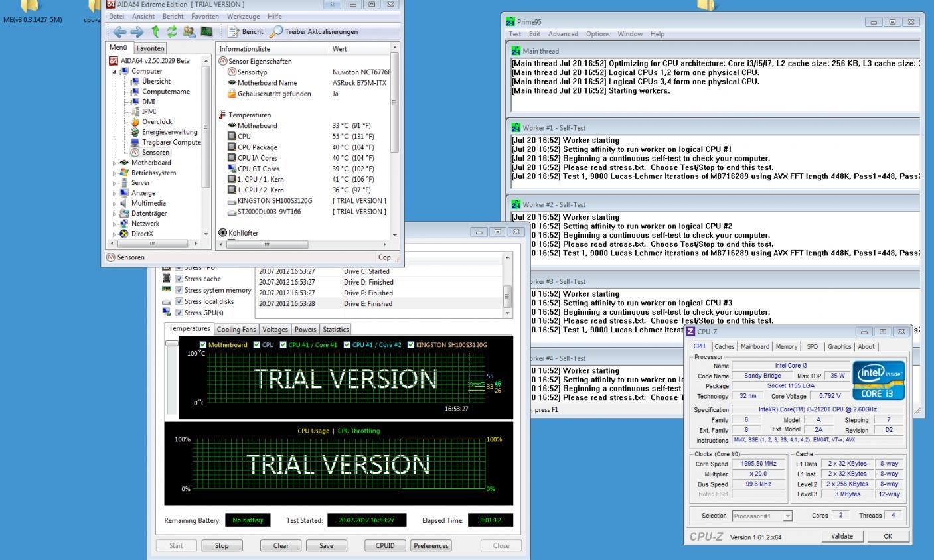Toggle CPU #1 / Core #1 graph checkbox
The width and height of the screenshot is (934, 560).
pos(283,345)
